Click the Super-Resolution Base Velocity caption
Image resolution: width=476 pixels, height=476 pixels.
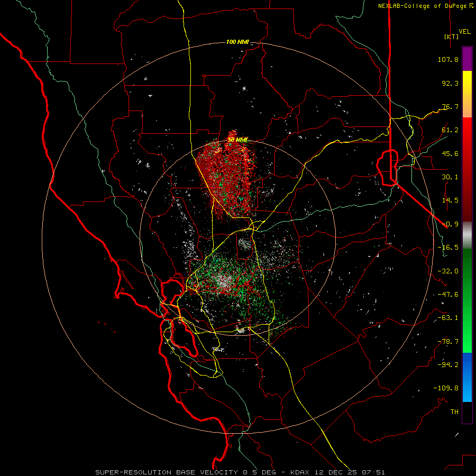pos(240,472)
